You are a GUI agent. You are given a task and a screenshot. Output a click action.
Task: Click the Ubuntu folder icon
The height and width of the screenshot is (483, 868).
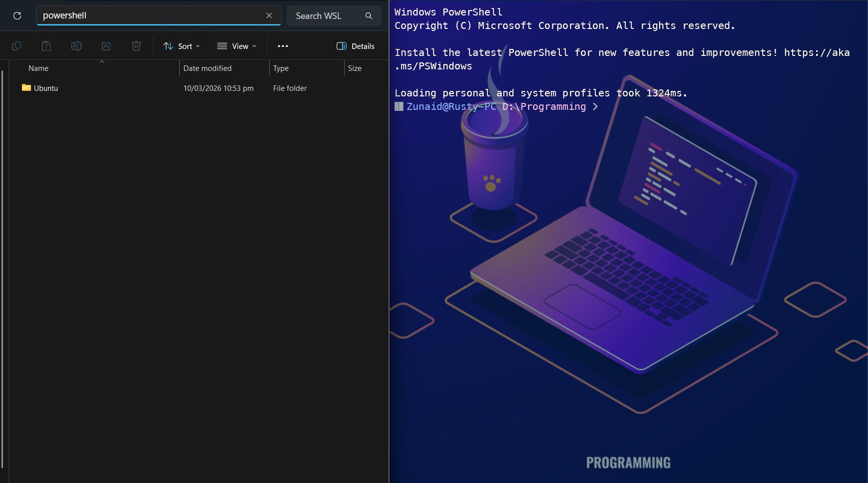[26, 88]
